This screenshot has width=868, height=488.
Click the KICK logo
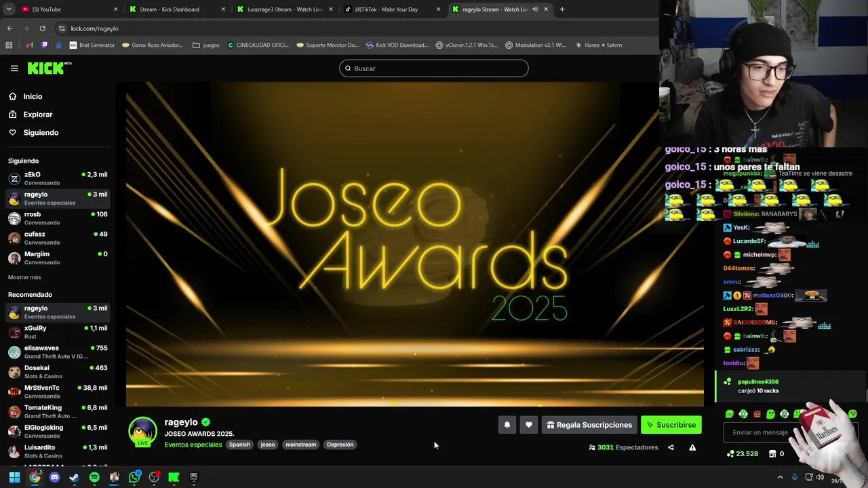tap(49, 68)
